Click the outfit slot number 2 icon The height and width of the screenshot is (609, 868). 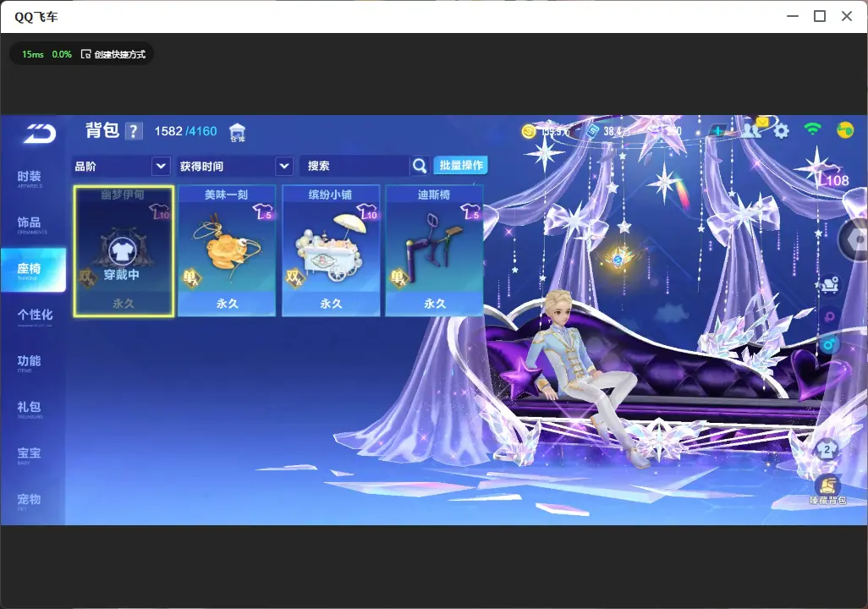(x=827, y=449)
